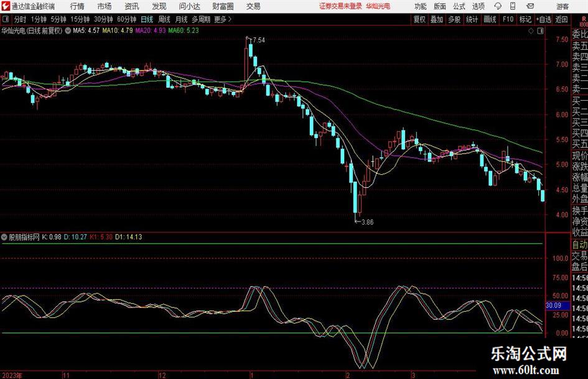Open the 多周期 multi-period view
The height and width of the screenshot is (379, 588).
pos(201,19)
